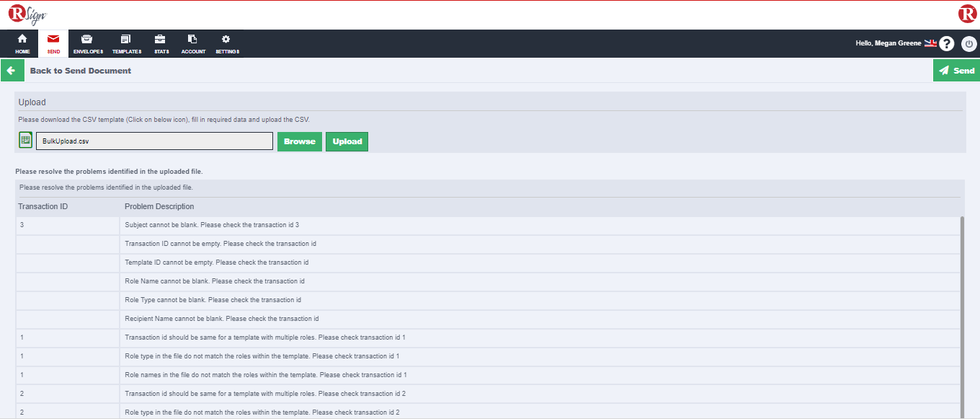Click the green Upload button

click(347, 141)
